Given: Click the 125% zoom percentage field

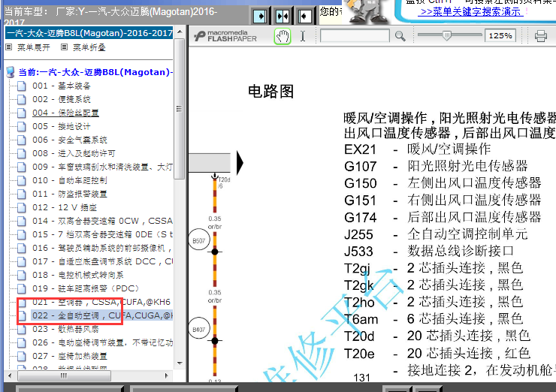Looking at the screenshot, I should [x=500, y=36].
